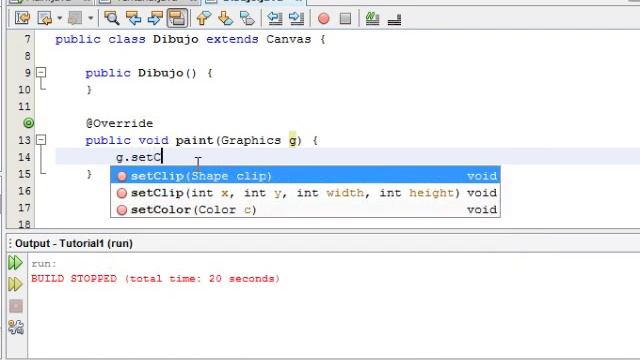The image size is (640, 360).
Task: Click the greyed Forward navigation icon
Action: 75,18
